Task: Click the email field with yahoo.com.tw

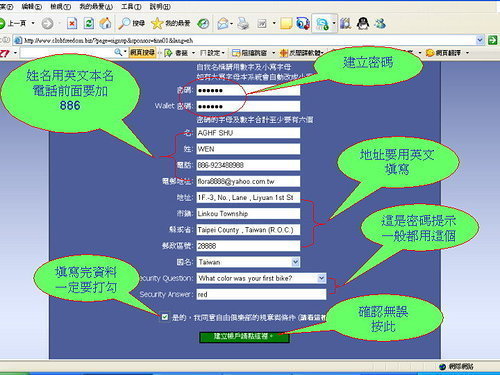Action: (x=248, y=181)
